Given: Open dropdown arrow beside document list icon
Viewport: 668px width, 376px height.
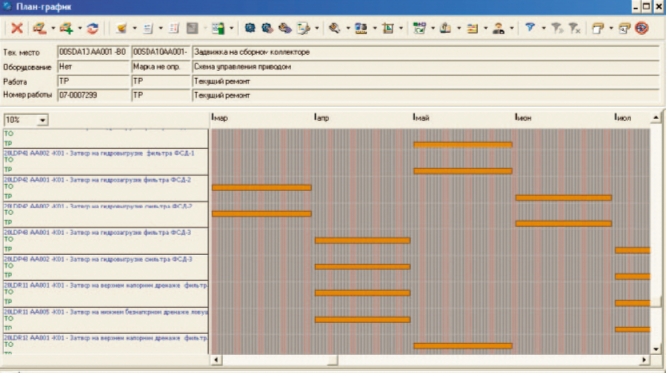Looking at the screenshot, I should point(161,29).
